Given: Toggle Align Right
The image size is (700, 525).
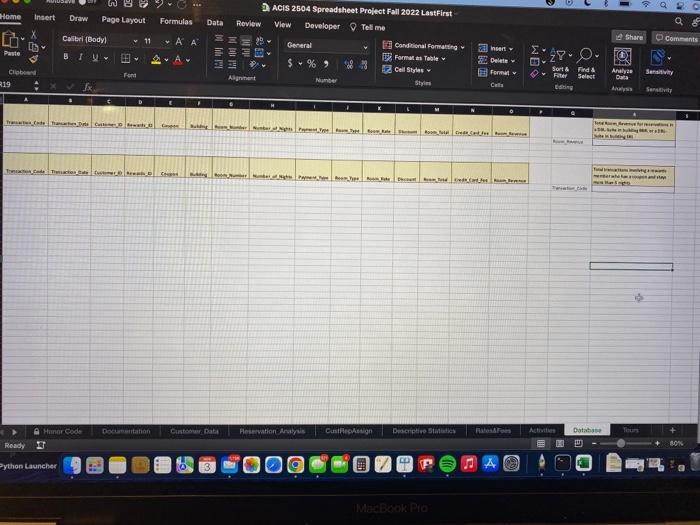Looking at the screenshot, I should pyautogui.click(x=246, y=53).
